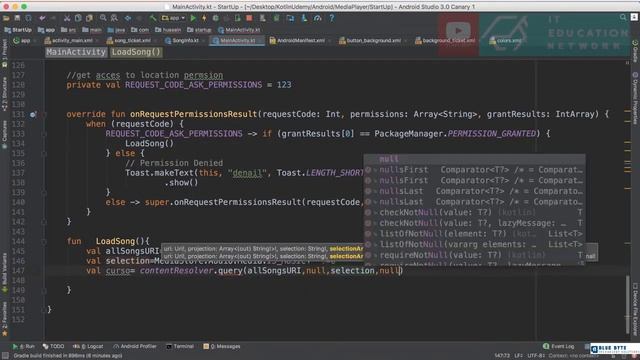Viewport: 640px width, 360px height.
Task: Choose checkNotNull(value: T?) completion
Action: pos(475,212)
